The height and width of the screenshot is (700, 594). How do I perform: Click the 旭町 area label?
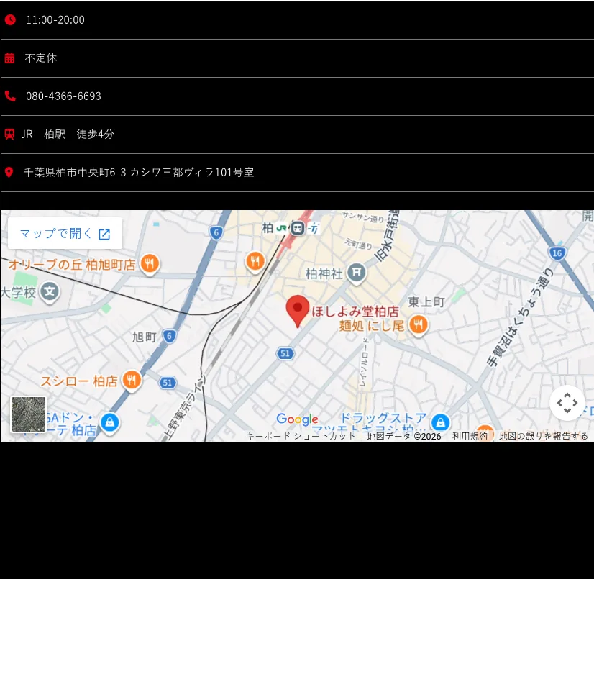(144, 337)
